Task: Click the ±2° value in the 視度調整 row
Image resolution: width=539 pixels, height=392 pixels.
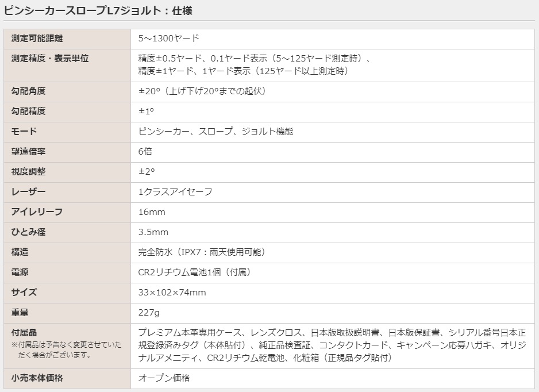Action: [x=147, y=171]
